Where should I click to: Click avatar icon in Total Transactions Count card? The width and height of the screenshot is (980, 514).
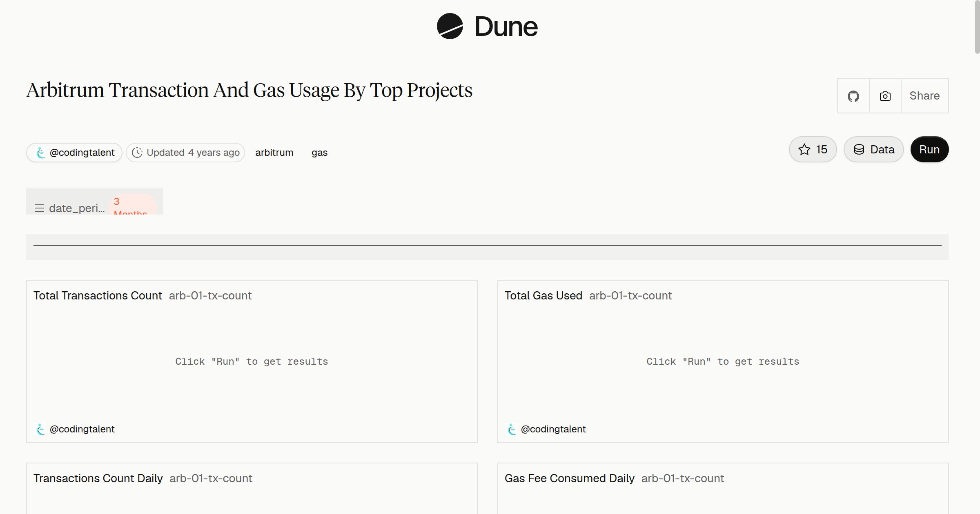pyautogui.click(x=40, y=429)
